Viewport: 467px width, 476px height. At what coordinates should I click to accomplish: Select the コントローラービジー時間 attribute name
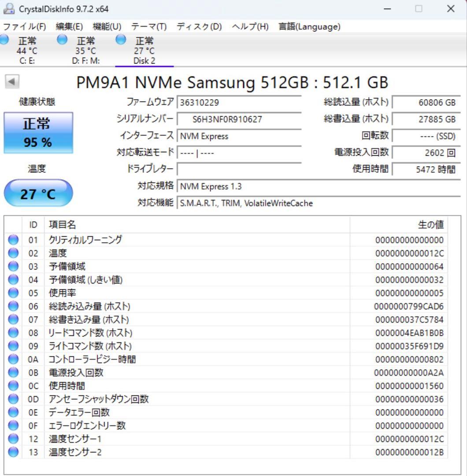(92, 359)
